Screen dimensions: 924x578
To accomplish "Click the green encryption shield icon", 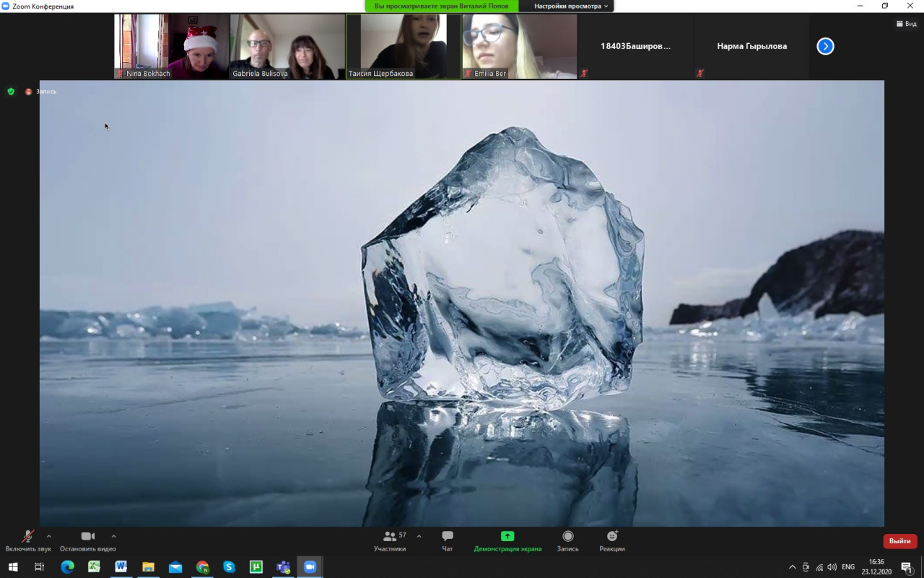I will click(11, 92).
